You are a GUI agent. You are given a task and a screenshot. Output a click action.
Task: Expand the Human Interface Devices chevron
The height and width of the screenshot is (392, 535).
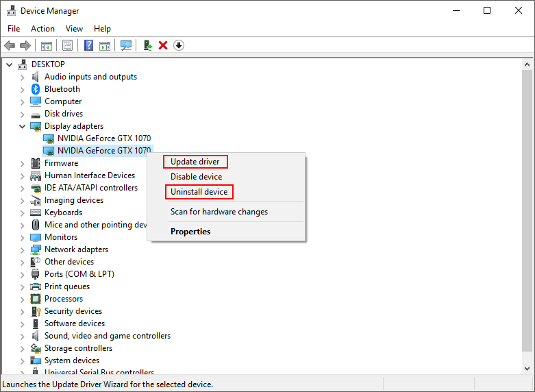pos(22,176)
